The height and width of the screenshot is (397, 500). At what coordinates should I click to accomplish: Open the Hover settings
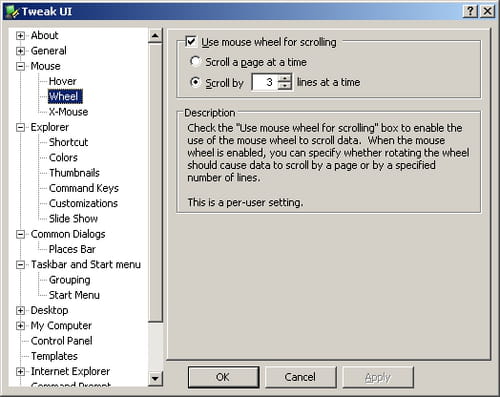(62, 81)
